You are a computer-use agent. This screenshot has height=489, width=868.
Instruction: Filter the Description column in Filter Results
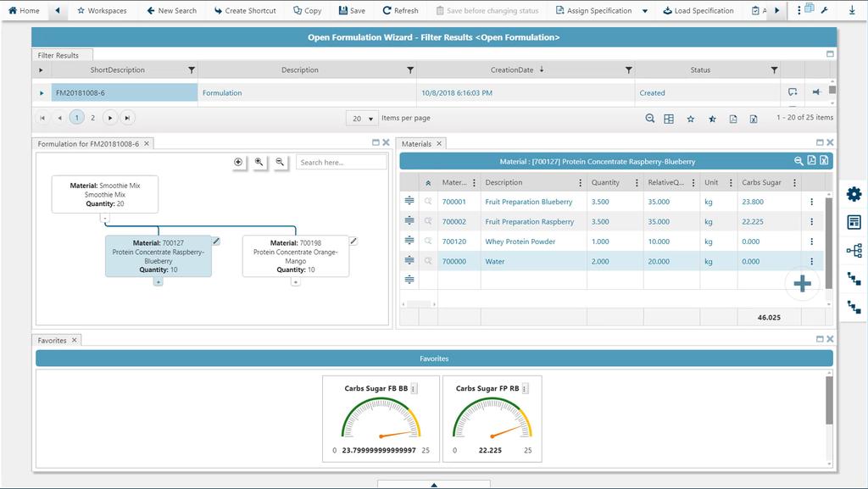tap(410, 70)
